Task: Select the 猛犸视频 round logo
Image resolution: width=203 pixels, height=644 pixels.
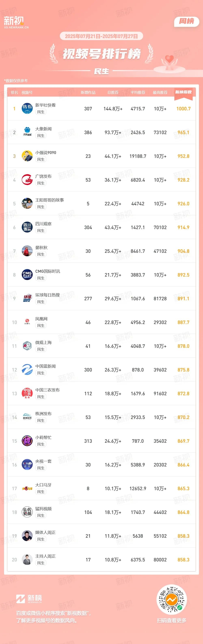Action: tap(27, 512)
